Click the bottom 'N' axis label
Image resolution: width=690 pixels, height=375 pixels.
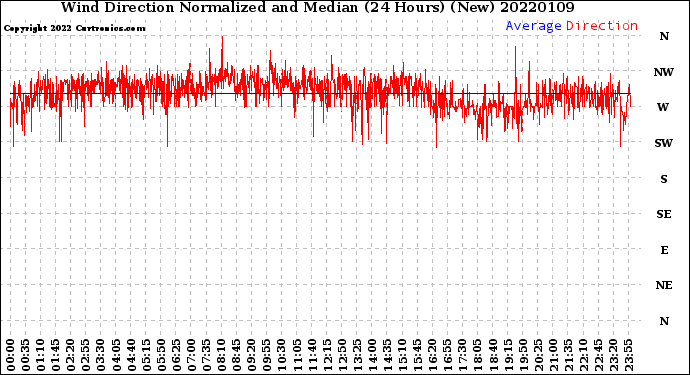pyautogui.click(x=664, y=321)
